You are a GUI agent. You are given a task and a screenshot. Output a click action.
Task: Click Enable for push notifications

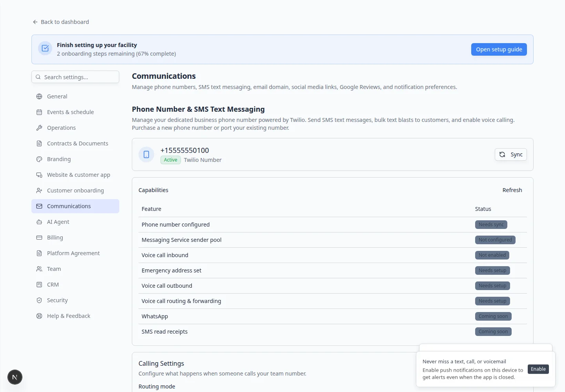(538, 369)
